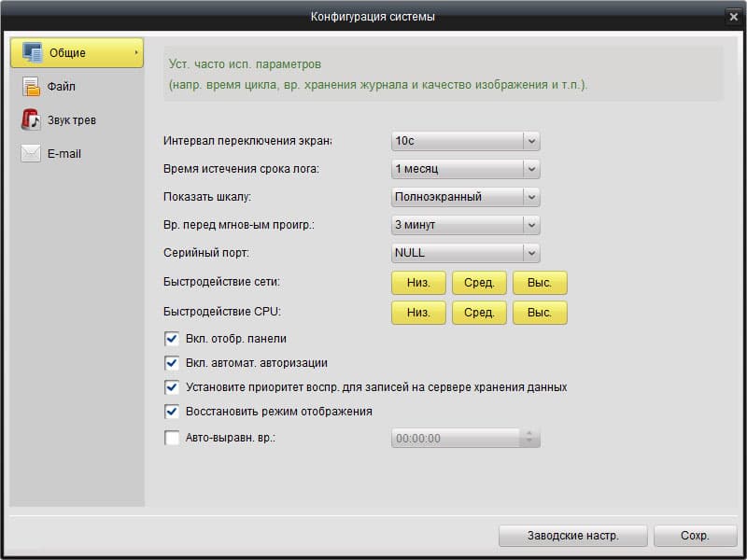Click the time field down arrow
This screenshot has height=560, width=747.
click(529, 442)
